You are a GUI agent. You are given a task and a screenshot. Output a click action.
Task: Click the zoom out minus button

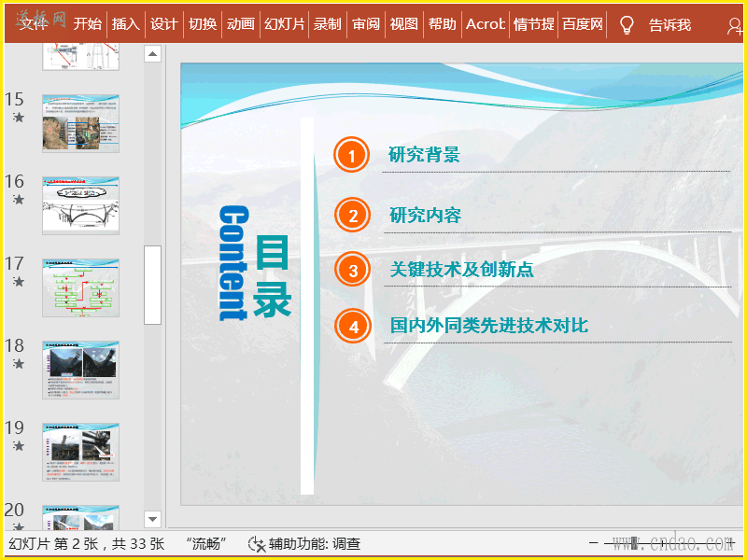[594, 542]
